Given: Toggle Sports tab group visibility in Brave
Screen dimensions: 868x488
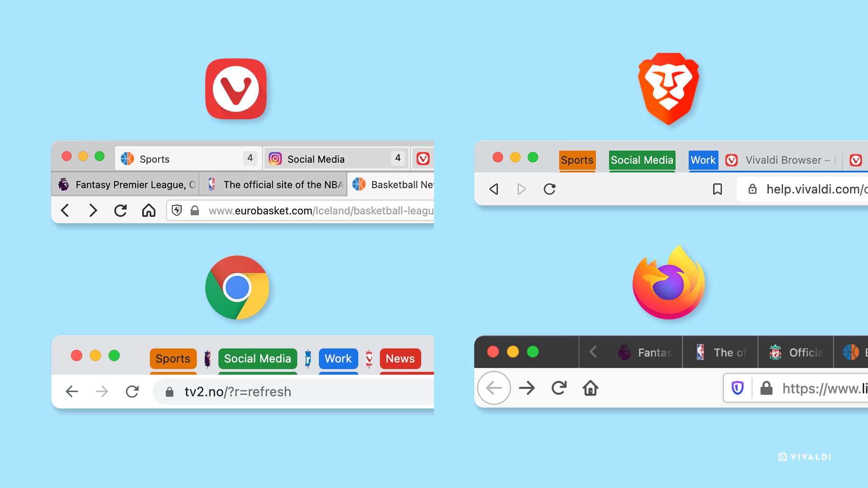Looking at the screenshot, I should tap(576, 160).
